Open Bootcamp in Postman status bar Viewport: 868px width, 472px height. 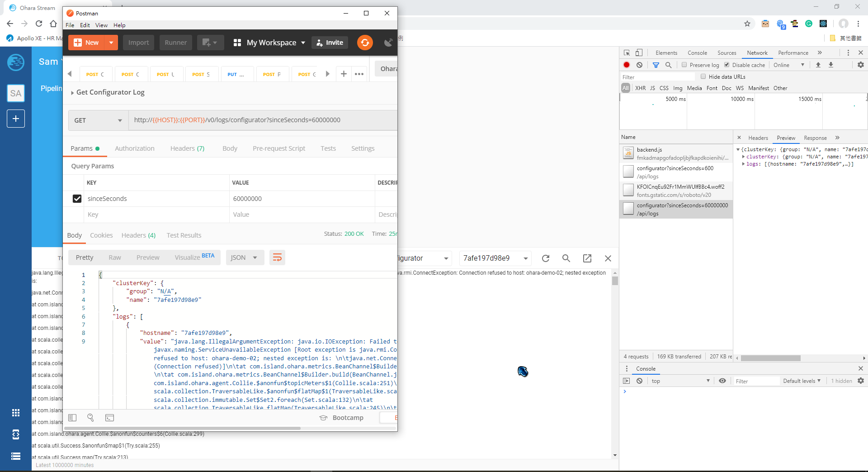coord(342,418)
